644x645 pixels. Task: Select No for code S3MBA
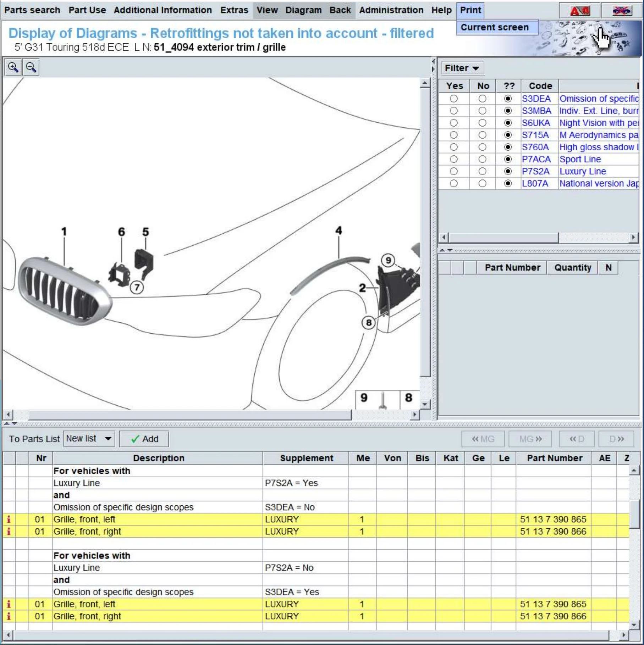point(482,111)
